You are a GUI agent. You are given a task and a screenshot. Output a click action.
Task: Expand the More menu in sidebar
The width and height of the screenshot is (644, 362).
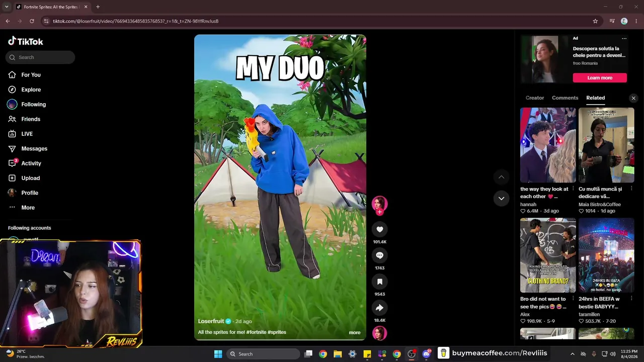28,208
